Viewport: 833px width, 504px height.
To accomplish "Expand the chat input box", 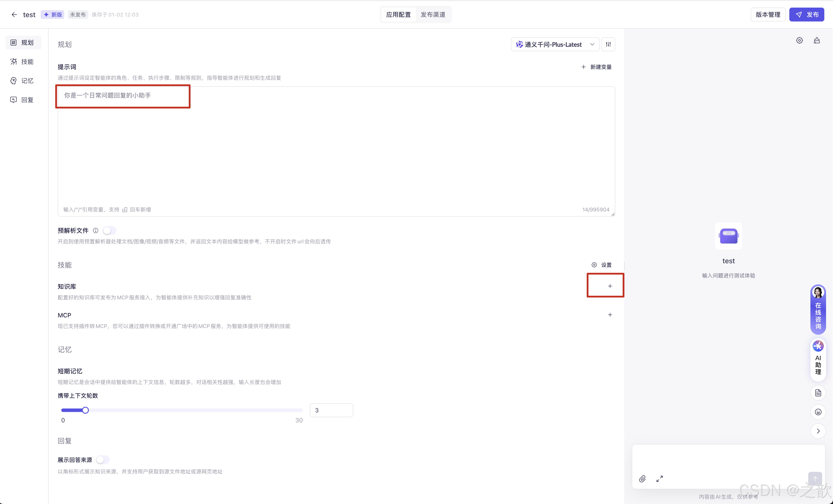I will [659, 479].
